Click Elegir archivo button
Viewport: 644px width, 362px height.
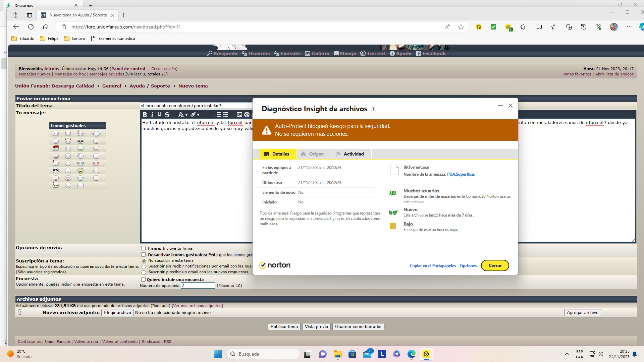pos(117,312)
